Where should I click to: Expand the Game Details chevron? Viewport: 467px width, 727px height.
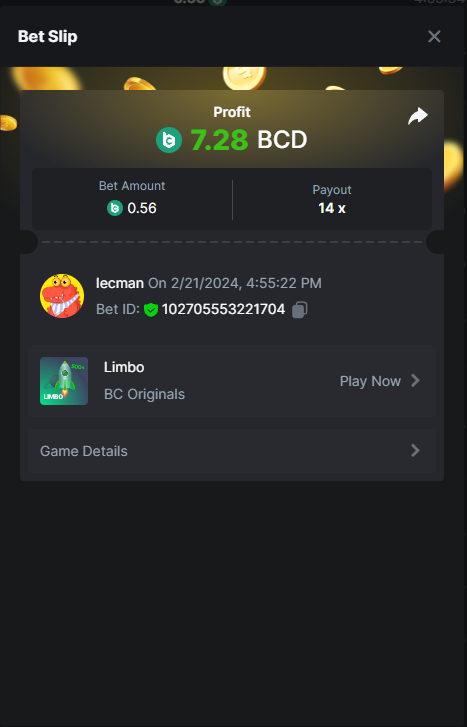(x=416, y=451)
